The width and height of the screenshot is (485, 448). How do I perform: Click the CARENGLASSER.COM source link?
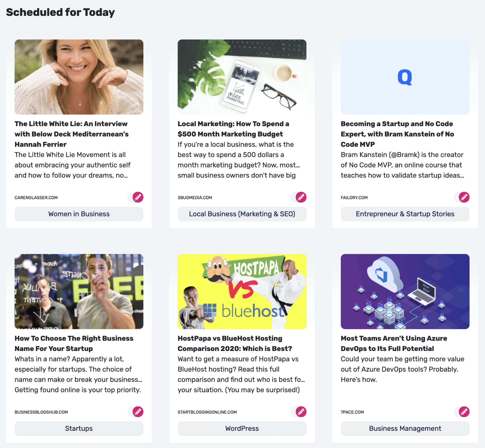[36, 197]
